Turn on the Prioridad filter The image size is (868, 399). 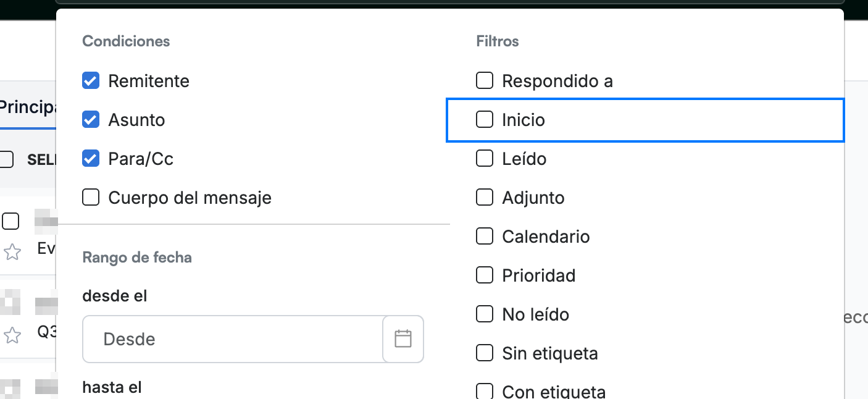coord(485,275)
